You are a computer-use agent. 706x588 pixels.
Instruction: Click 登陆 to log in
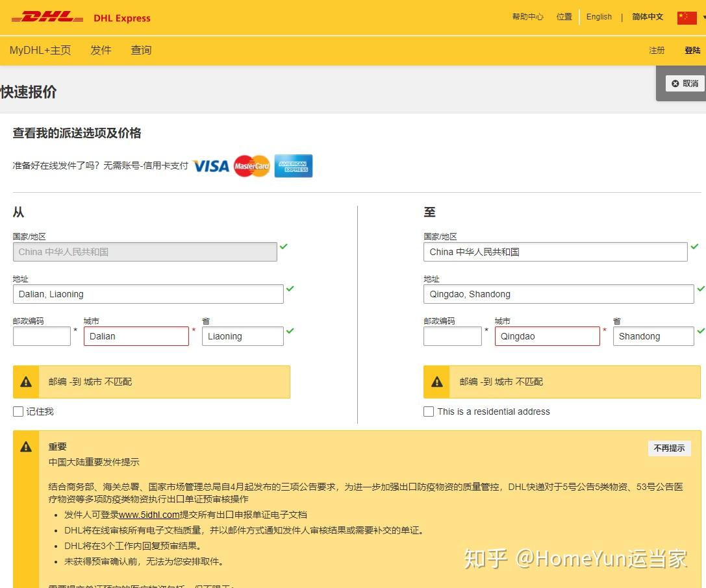[692, 51]
